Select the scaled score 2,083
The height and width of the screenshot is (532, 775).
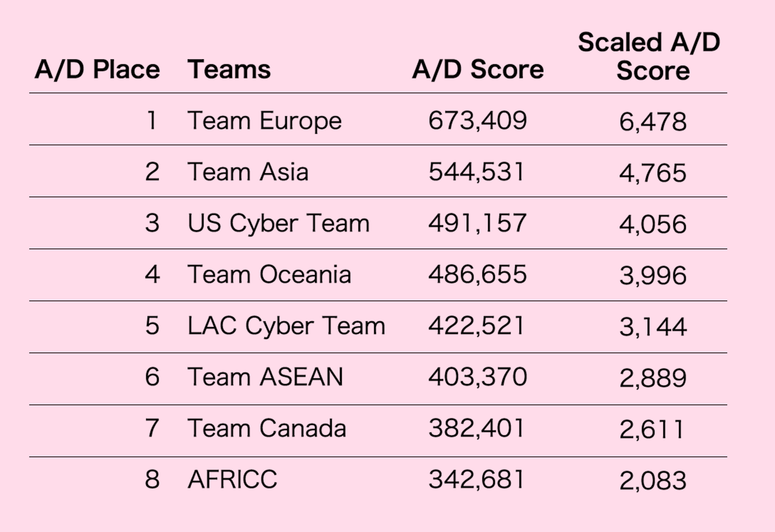652,481
